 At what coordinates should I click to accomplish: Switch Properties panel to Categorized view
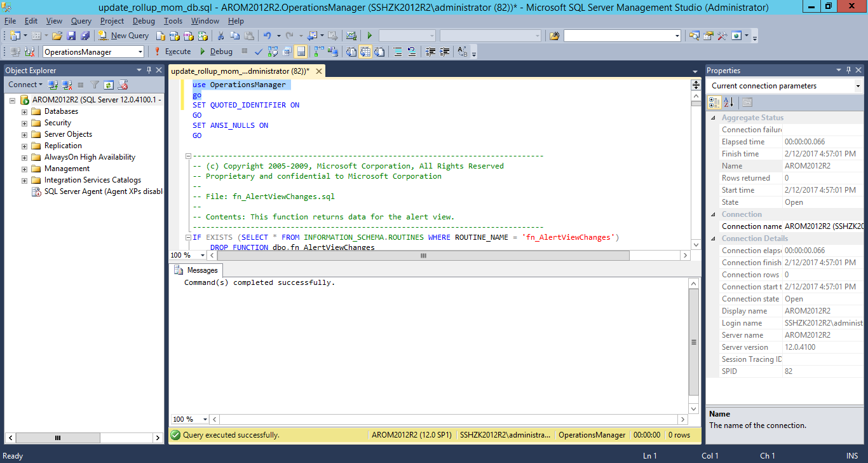pyautogui.click(x=714, y=102)
